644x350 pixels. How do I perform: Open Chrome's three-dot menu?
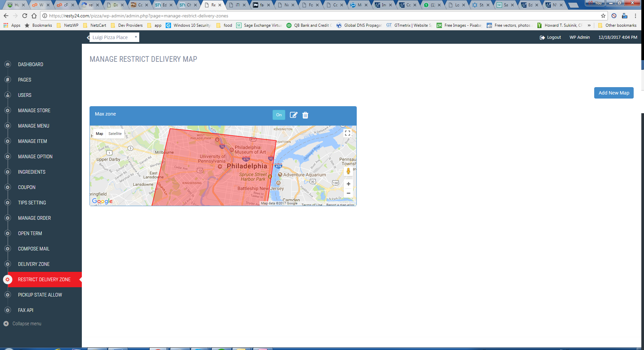[636, 16]
